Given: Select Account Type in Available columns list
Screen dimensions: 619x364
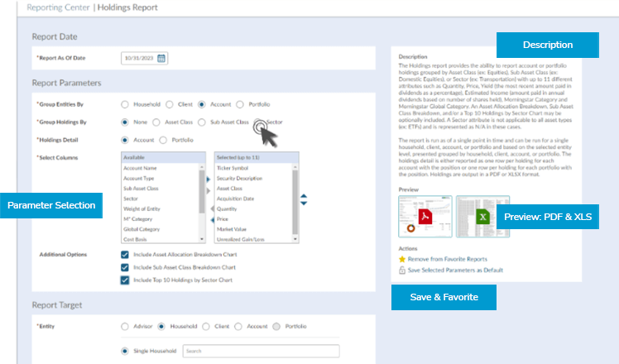Looking at the screenshot, I should 139,178.
